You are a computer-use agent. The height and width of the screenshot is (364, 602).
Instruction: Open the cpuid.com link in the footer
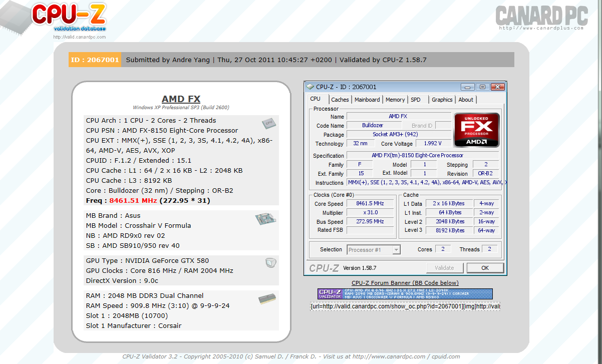point(446,357)
